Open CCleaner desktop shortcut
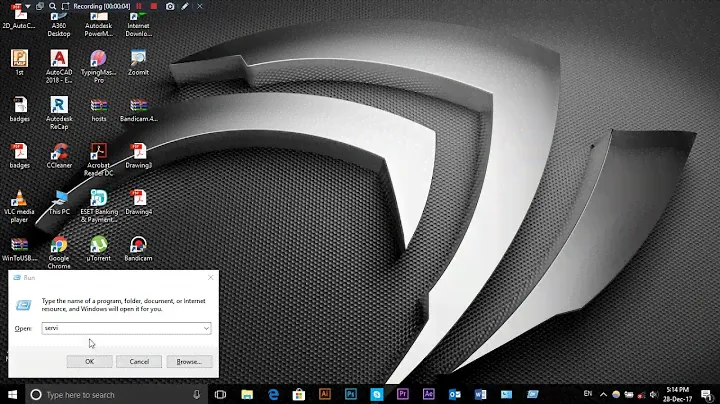The height and width of the screenshot is (404, 720). (59, 151)
